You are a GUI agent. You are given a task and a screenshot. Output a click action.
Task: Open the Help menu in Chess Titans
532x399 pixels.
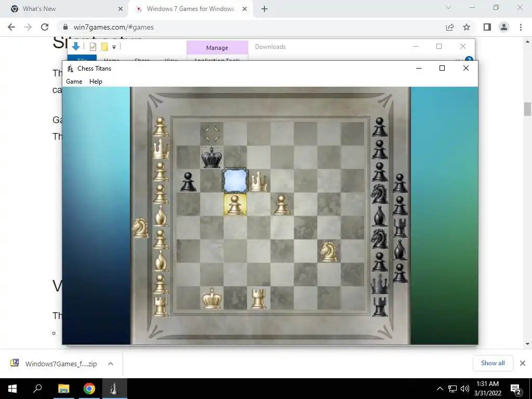[x=96, y=82]
